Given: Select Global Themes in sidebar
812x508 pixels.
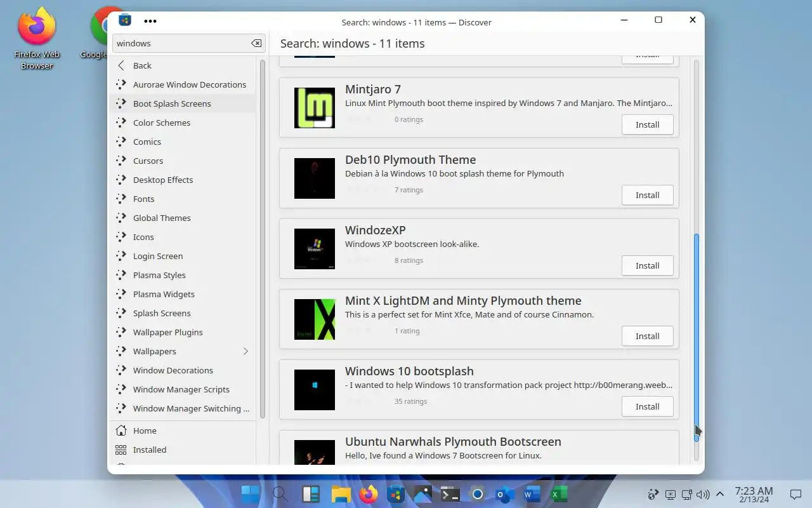Looking at the screenshot, I should point(183,218).
